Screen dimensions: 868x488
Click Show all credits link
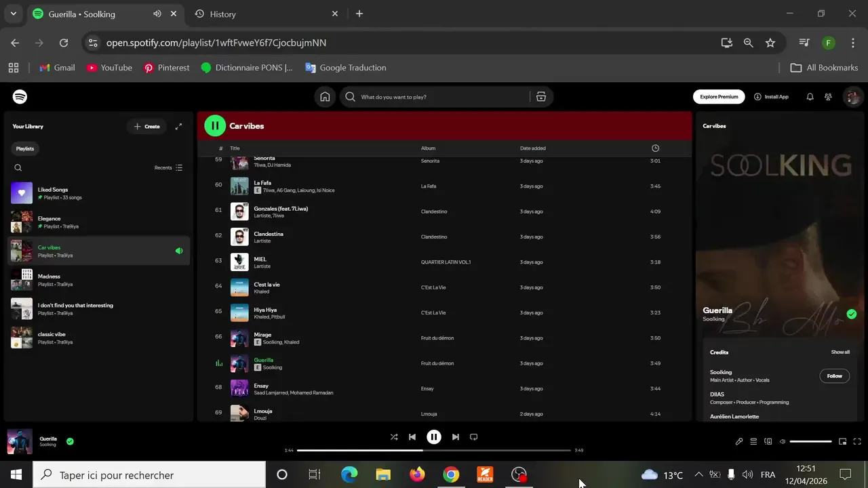pos(840,352)
